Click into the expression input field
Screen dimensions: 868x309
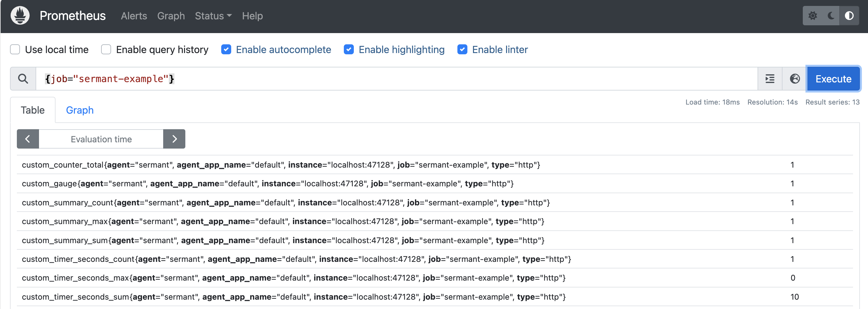tap(397, 79)
